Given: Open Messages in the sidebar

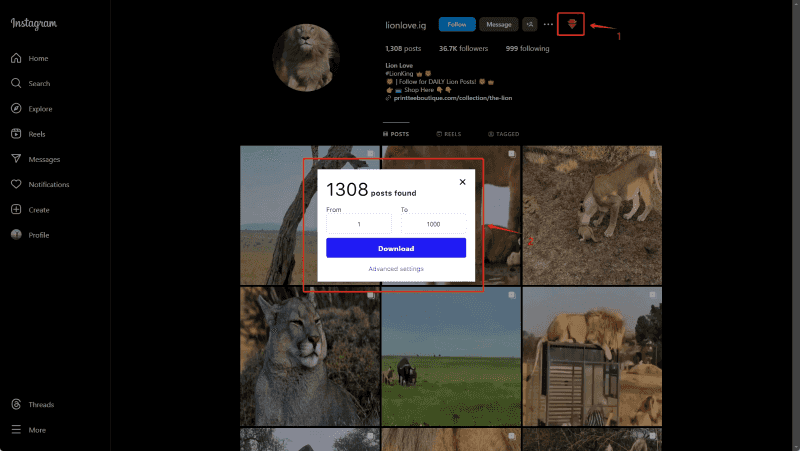Looking at the screenshot, I should point(16,159).
